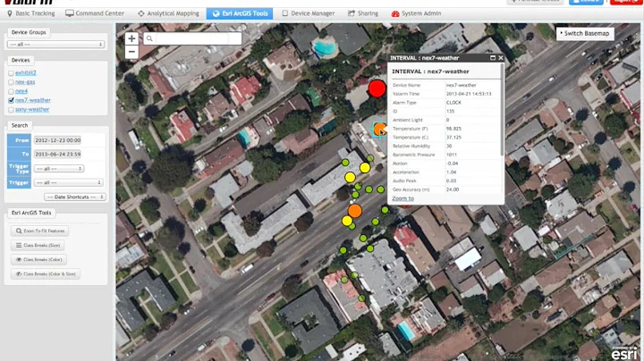
Task: Select the Esri ArcGIS Tools tab
Action: (x=240, y=13)
